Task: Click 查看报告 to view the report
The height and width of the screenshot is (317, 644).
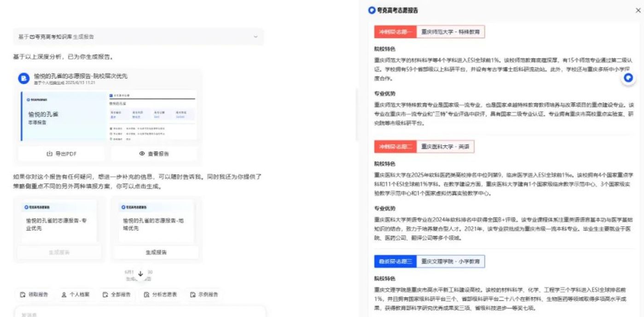Action: coord(154,154)
